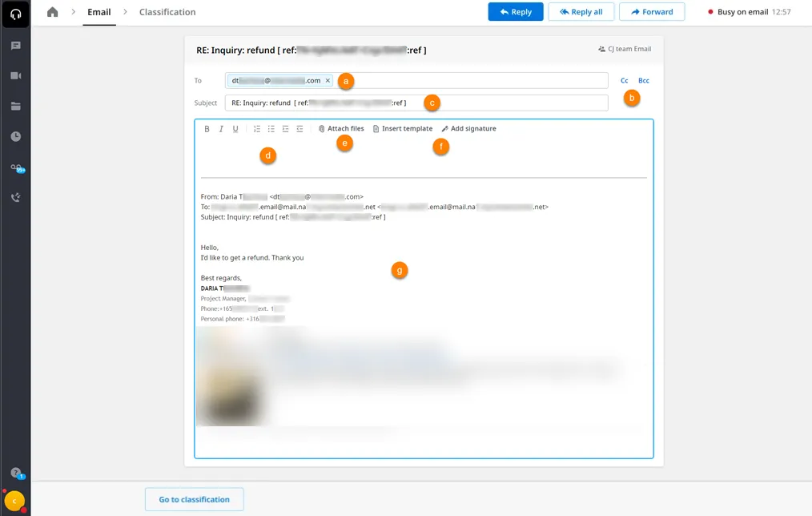Apply underline formatting
Screen dimensions: 812x516
[235, 129]
